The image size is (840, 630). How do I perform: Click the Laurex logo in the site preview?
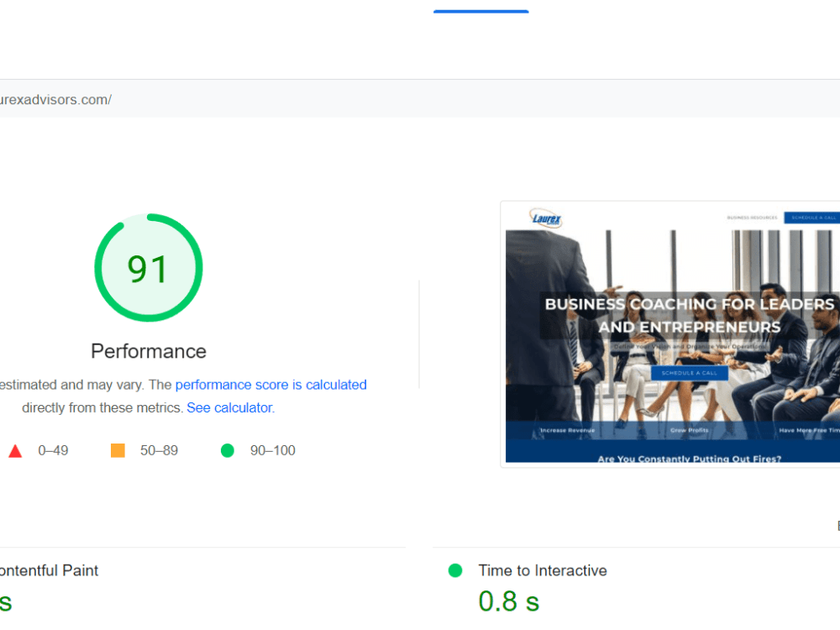pyautogui.click(x=546, y=218)
